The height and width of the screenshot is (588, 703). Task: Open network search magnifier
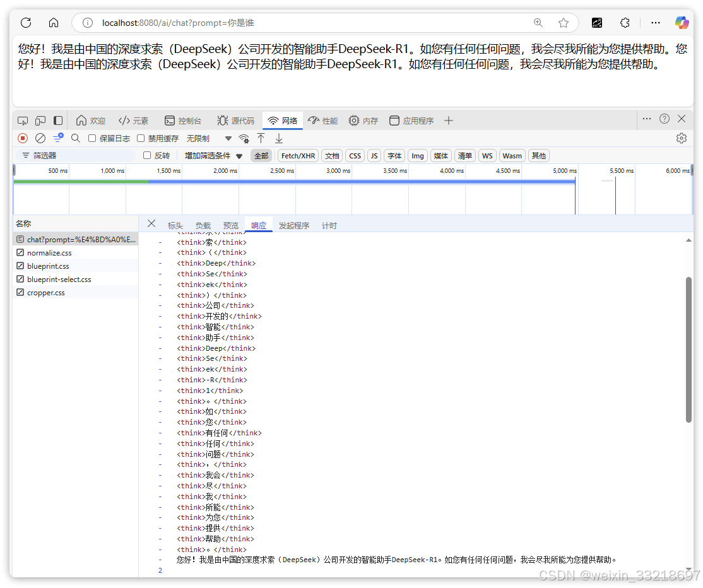(76, 139)
